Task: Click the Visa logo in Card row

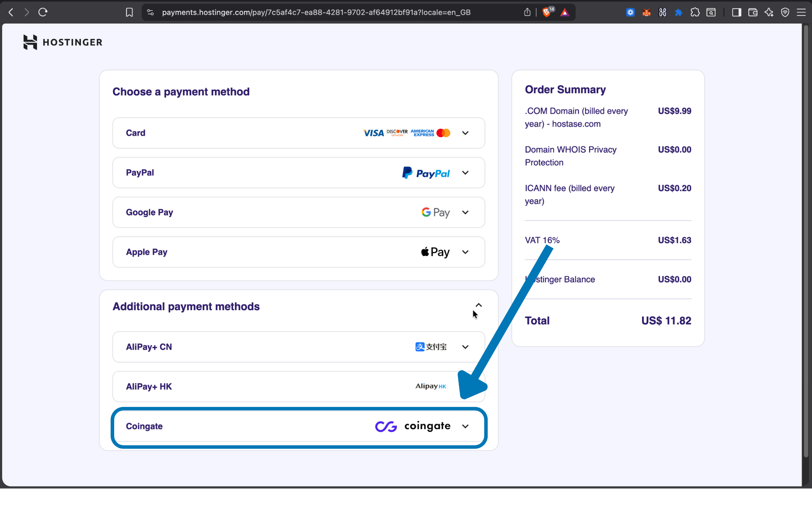Action: point(373,133)
